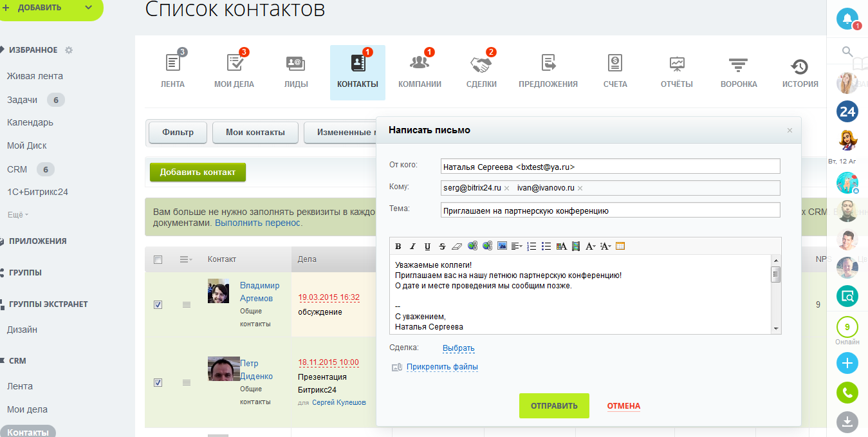The height and width of the screenshot is (437, 868).
Task: Underline the selected letter text
Action: [427, 246]
